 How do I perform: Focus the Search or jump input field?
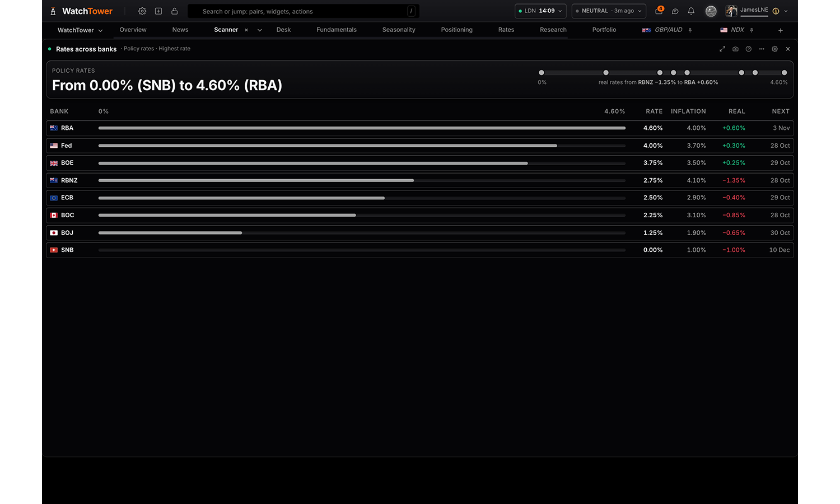tap(304, 11)
